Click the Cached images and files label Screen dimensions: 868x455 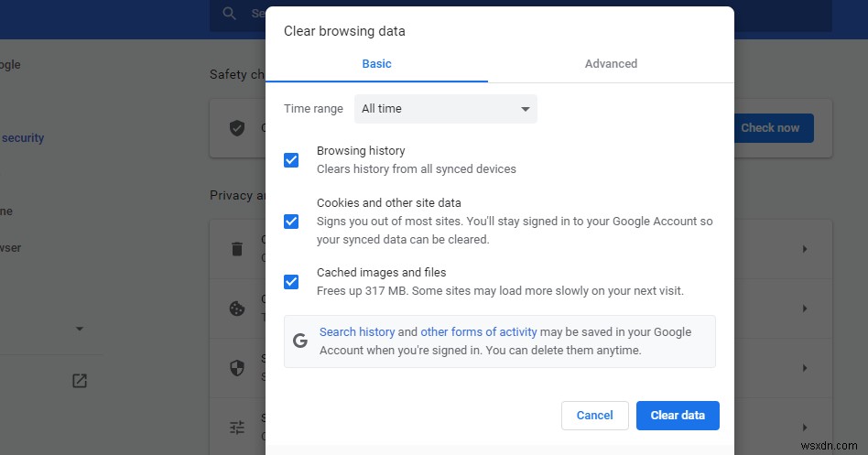click(x=382, y=272)
